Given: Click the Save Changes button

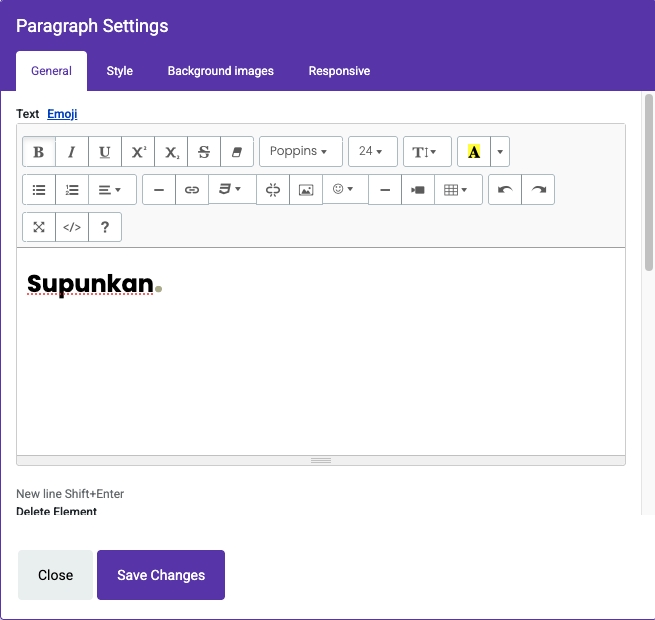Looking at the screenshot, I should [x=161, y=575].
